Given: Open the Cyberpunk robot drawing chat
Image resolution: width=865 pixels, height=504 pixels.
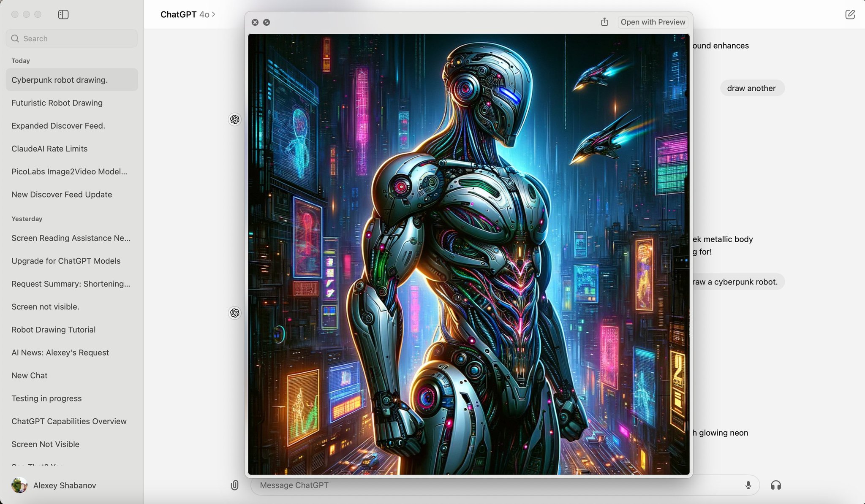Looking at the screenshot, I should click(x=72, y=80).
